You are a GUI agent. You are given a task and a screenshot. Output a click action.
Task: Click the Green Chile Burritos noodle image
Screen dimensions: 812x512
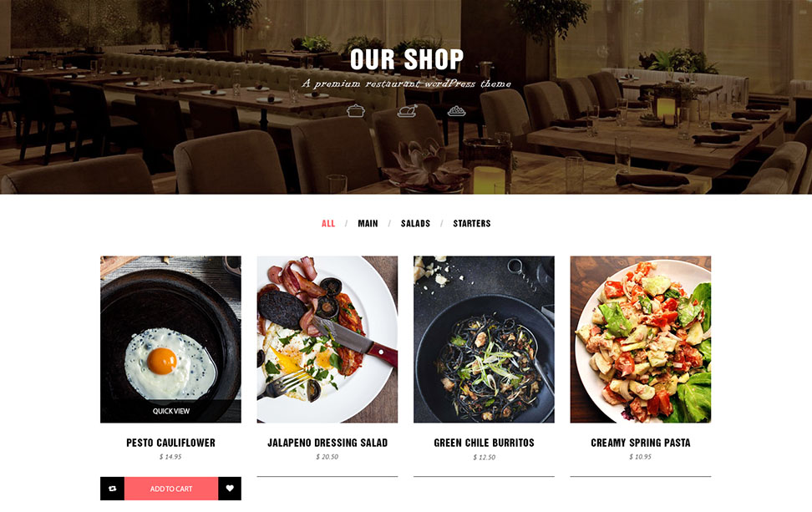(485, 339)
